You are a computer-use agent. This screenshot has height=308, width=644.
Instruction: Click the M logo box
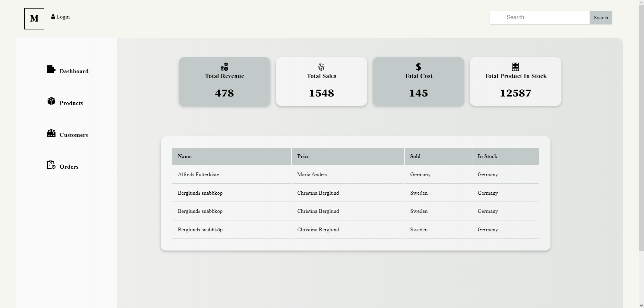tap(34, 19)
